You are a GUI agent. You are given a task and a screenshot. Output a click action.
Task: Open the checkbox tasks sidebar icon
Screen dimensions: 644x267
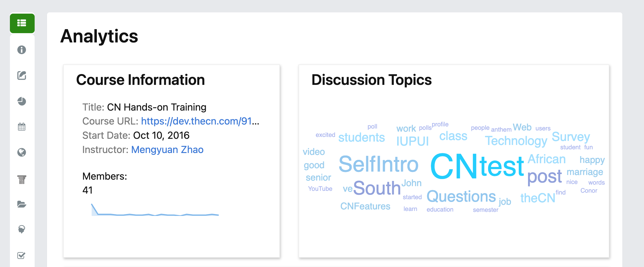pyautogui.click(x=21, y=256)
